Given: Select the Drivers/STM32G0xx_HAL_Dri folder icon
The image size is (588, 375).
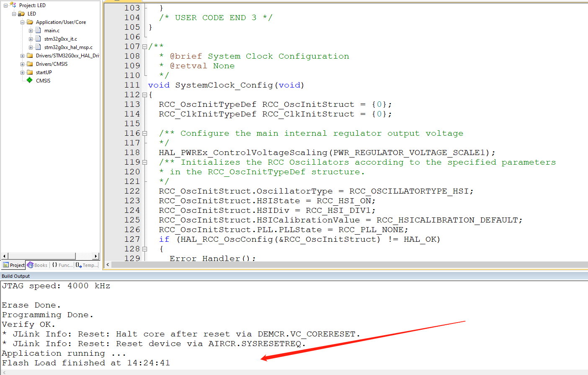Looking at the screenshot, I should (x=30, y=56).
